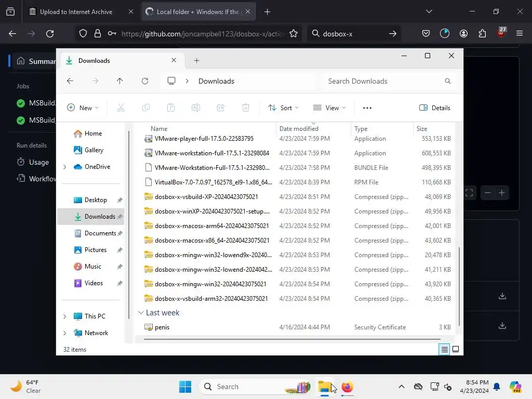Click the Copy icon in Explorer toolbar
Viewport: 532px width, 399px height.
146,108
